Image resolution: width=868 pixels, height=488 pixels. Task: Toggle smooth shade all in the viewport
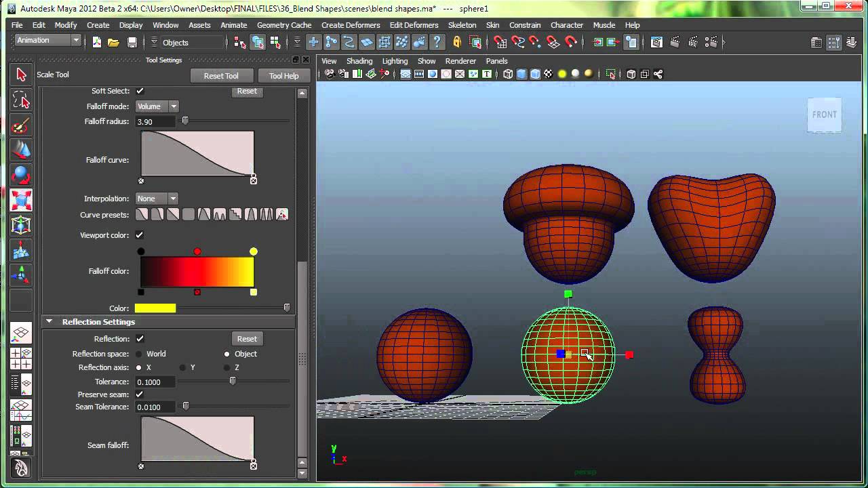click(521, 74)
